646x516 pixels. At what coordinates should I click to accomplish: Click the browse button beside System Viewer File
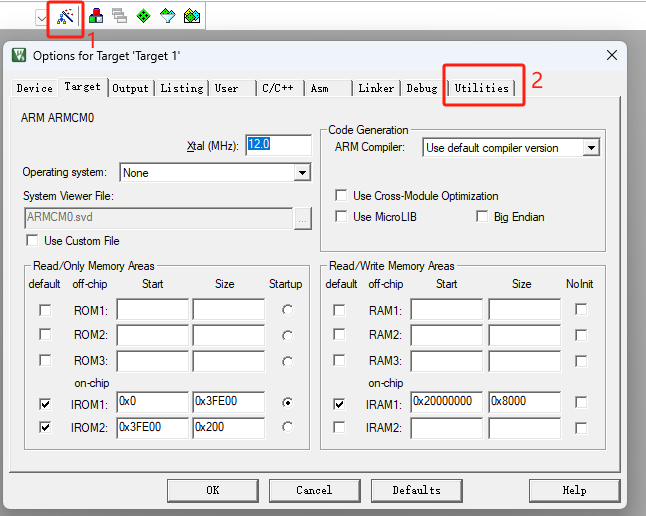[303, 218]
